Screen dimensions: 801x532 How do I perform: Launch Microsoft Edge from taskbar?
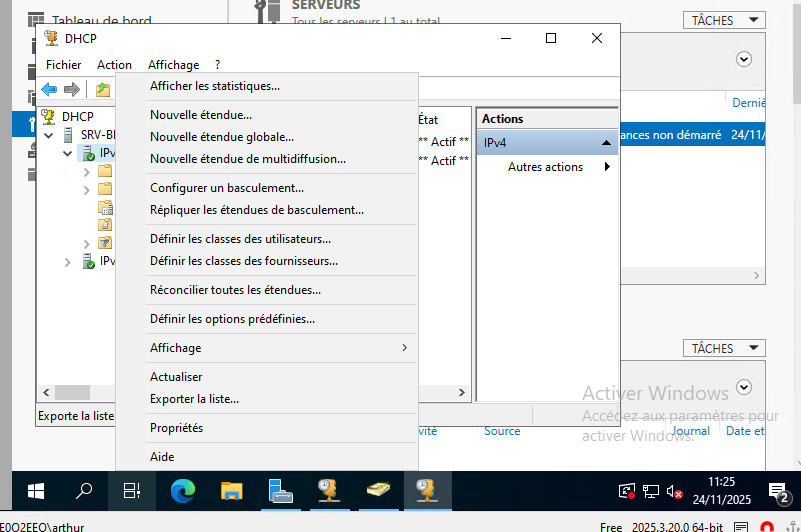click(183, 491)
